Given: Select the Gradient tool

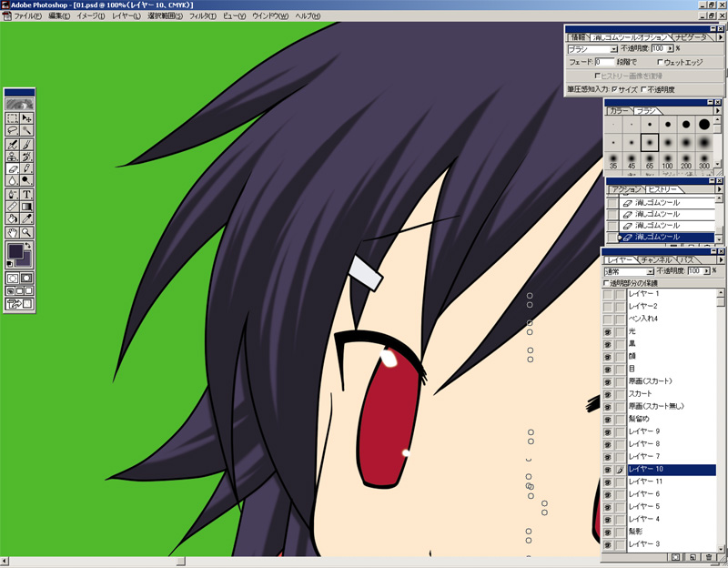Looking at the screenshot, I should (26, 207).
